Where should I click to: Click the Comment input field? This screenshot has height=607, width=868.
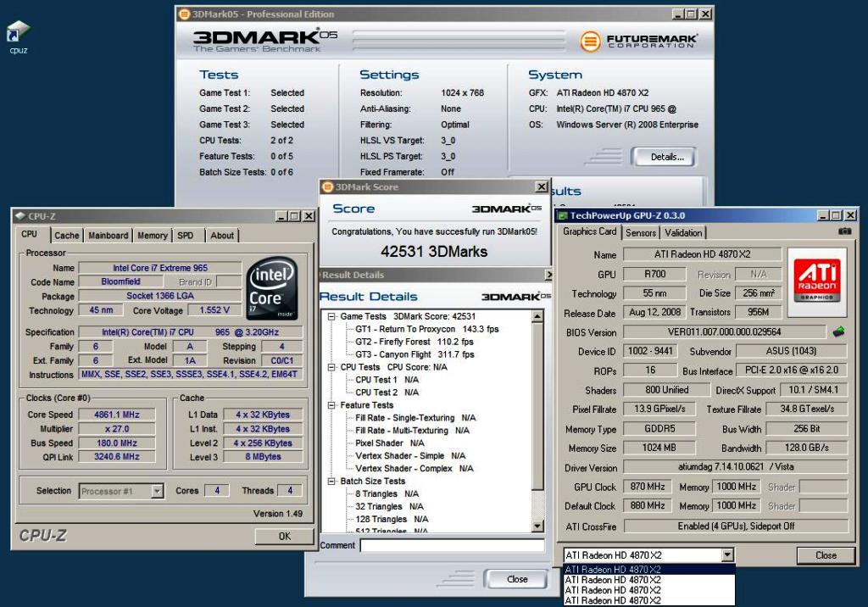pos(452,545)
